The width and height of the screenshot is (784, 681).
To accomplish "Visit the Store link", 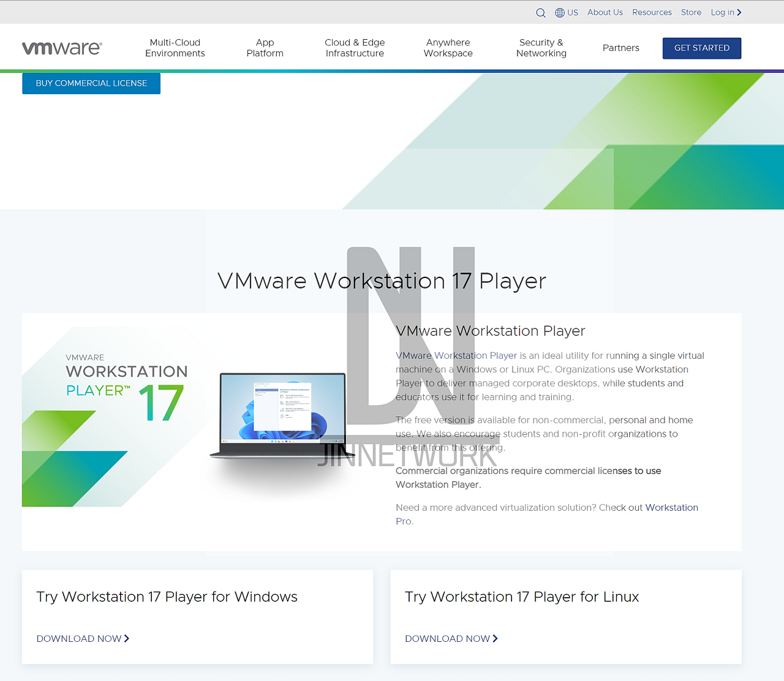I will tap(691, 12).
